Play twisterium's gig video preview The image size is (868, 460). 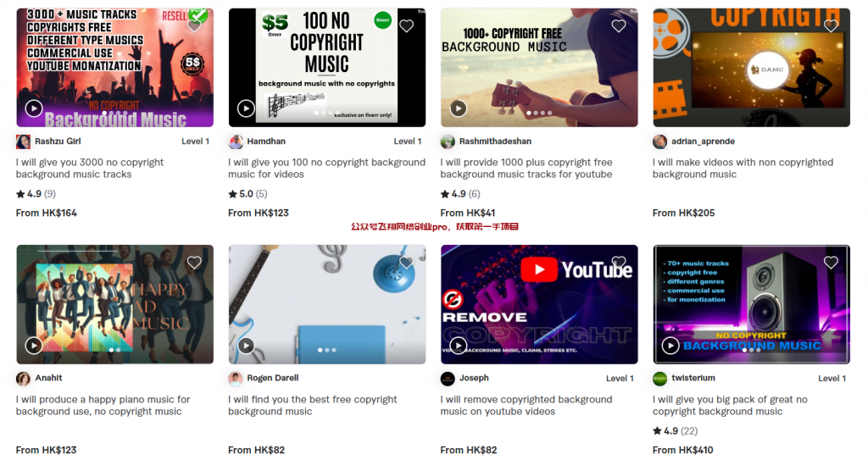670,346
